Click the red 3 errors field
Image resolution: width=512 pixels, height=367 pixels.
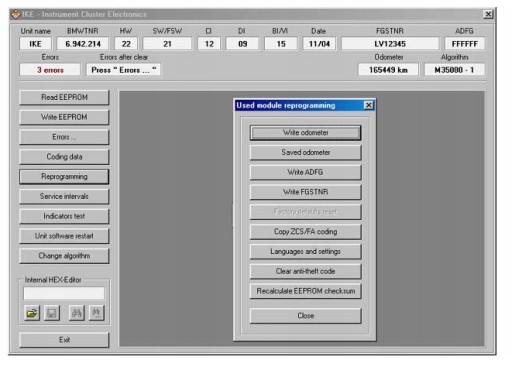coord(50,70)
